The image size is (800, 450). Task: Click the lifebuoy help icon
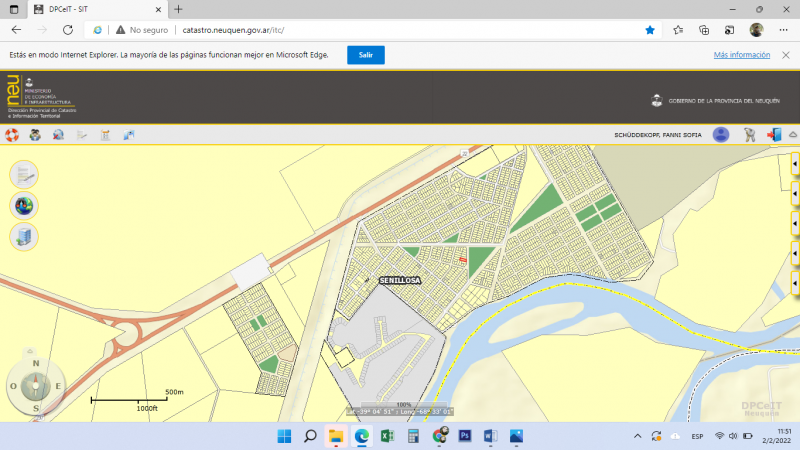[13, 135]
